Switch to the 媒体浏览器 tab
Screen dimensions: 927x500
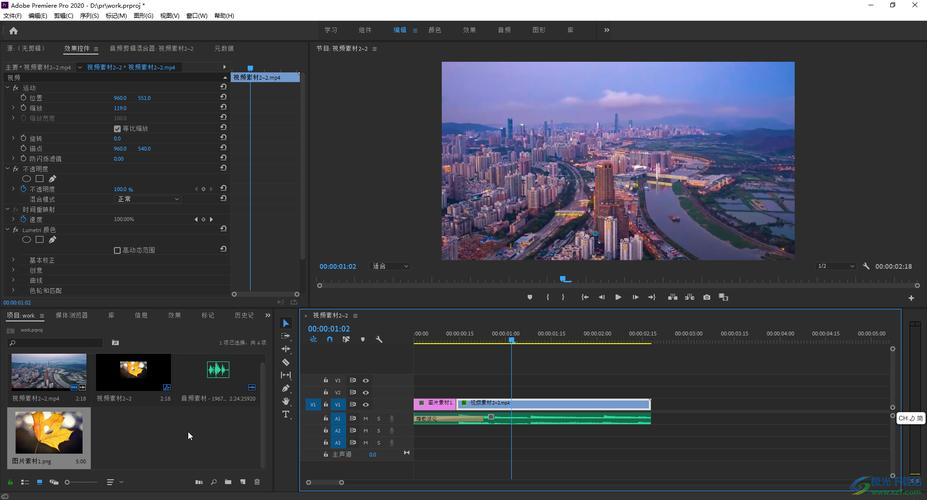tap(71, 315)
